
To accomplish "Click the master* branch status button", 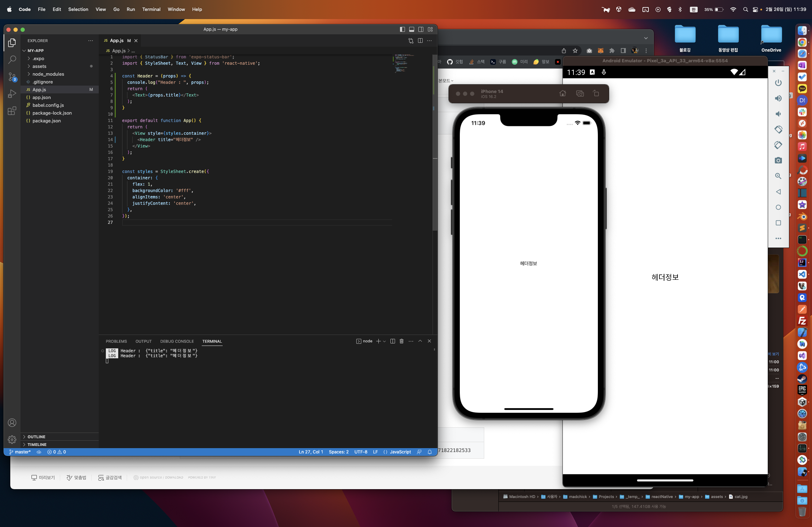I will (x=20, y=452).
